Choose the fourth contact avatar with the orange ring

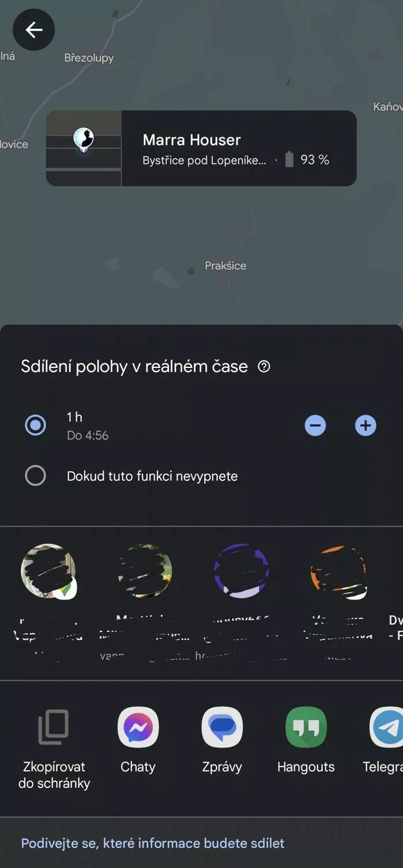click(x=338, y=571)
